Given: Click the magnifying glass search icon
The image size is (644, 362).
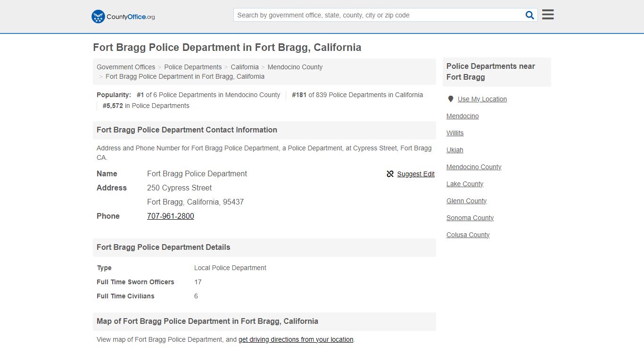Looking at the screenshot, I should (x=530, y=15).
